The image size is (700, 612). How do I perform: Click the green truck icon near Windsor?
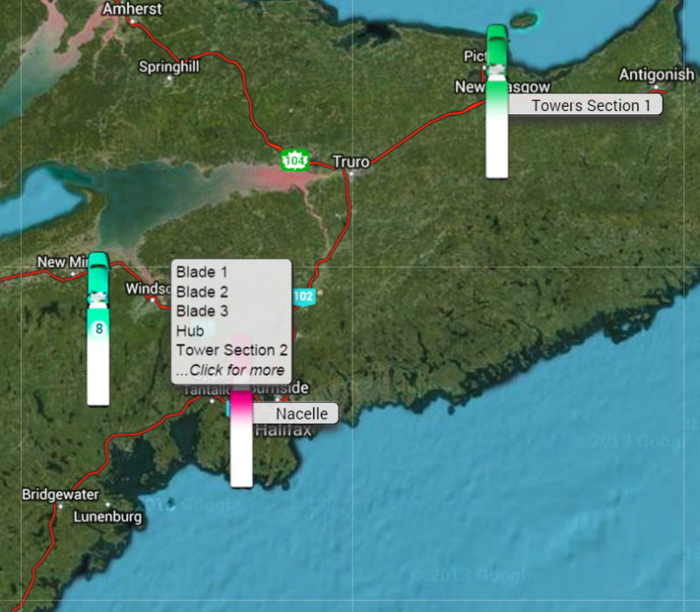(100, 271)
